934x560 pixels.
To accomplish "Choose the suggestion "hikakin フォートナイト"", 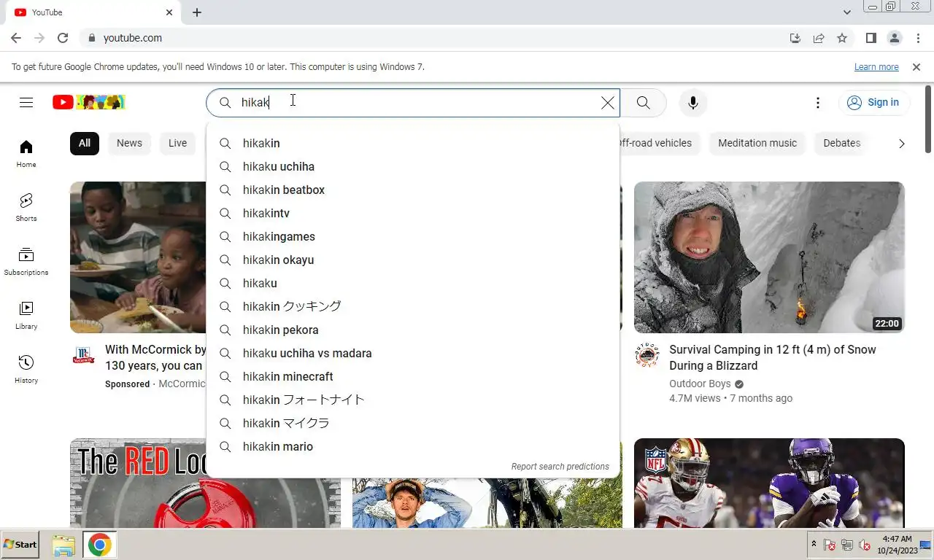I will 413,400.
